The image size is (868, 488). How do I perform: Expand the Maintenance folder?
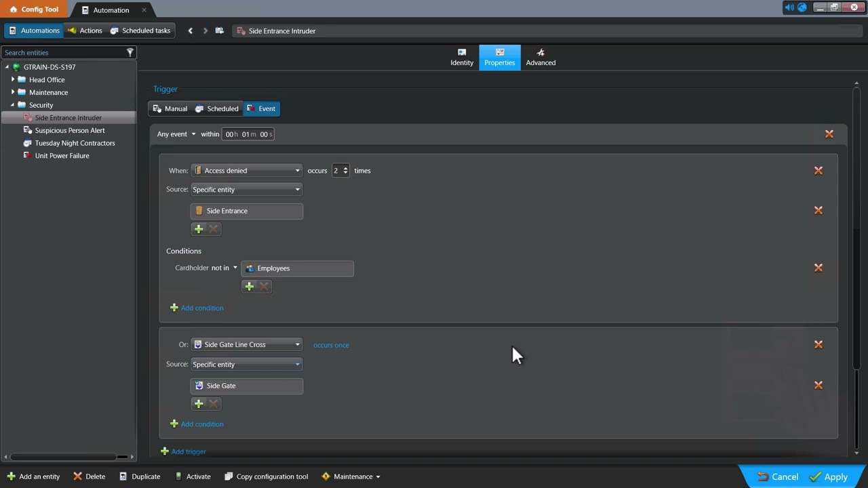[13, 92]
